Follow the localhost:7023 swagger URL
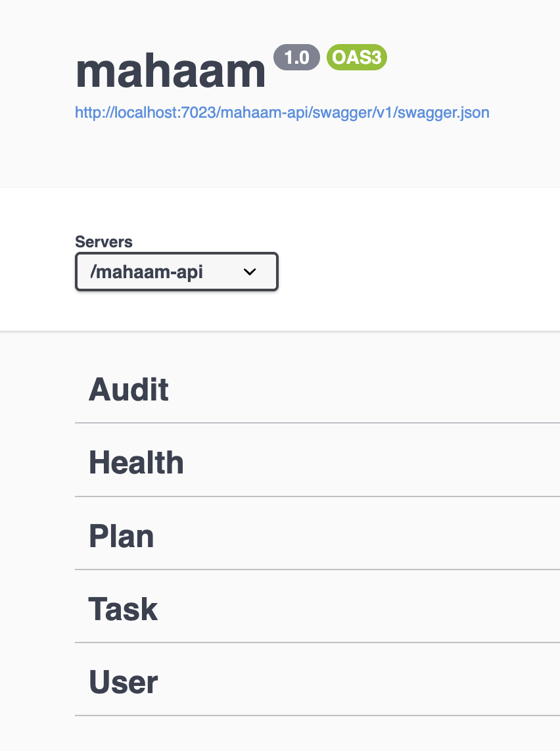 (x=282, y=112)
